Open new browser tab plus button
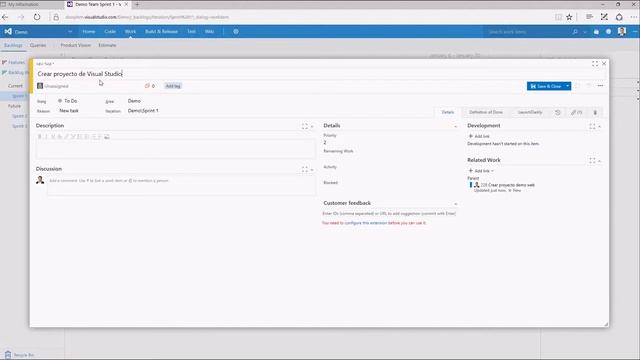 [x=137, y=4]
